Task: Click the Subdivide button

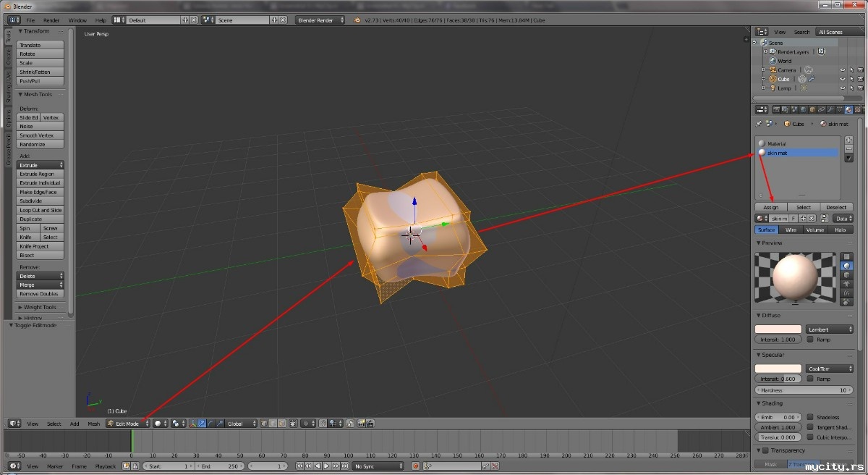Action: pyautogui.click(x=41, y=201)
